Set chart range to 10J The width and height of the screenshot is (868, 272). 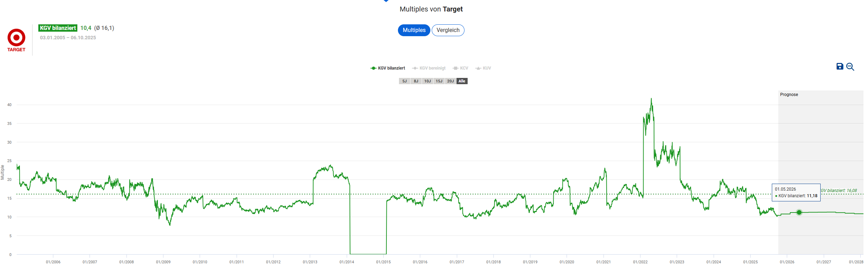point(427,81)
